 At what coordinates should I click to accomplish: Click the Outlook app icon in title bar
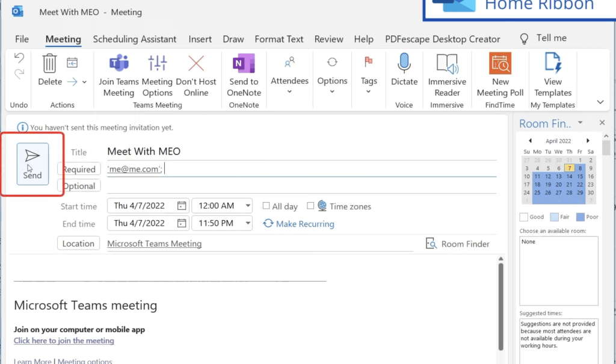coord(17,11)
